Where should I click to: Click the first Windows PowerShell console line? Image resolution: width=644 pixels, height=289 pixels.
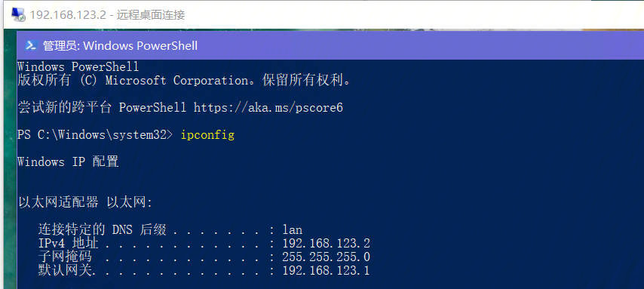pyautogui.click(x=78, y=66)
